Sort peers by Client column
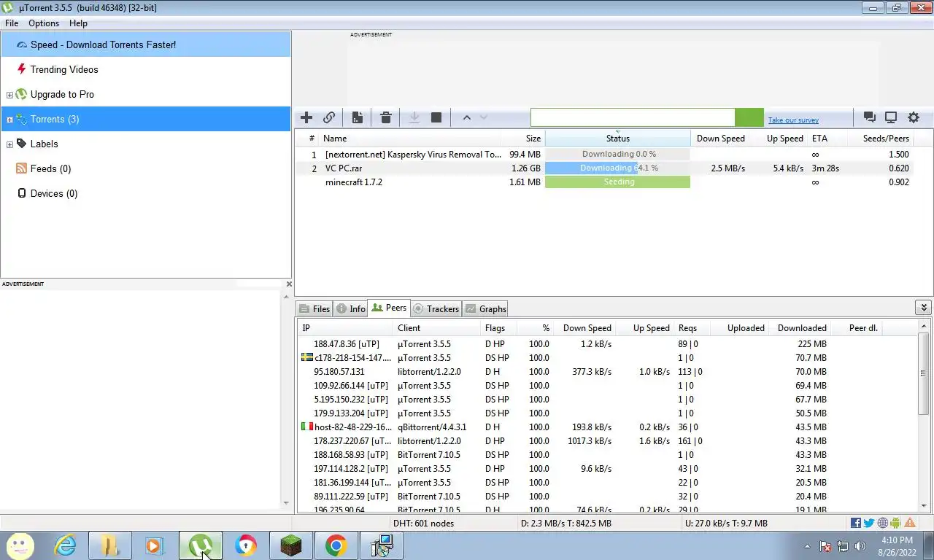934x560 pixels. coord(437,328)
